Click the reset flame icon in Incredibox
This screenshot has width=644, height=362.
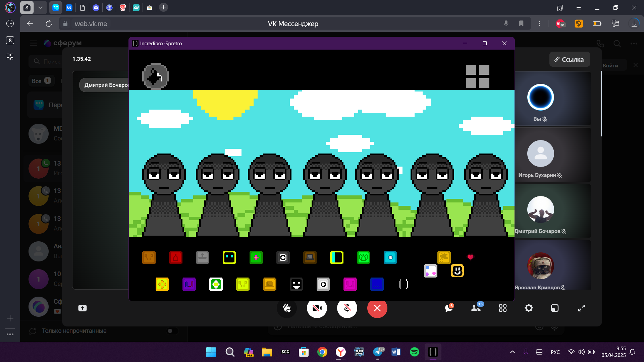coord(155,76)
